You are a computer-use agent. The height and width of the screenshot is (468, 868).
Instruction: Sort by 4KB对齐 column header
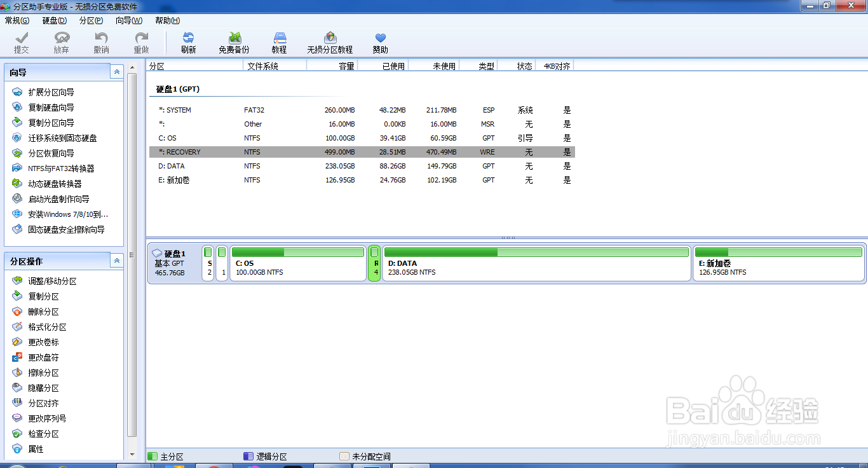555,65
